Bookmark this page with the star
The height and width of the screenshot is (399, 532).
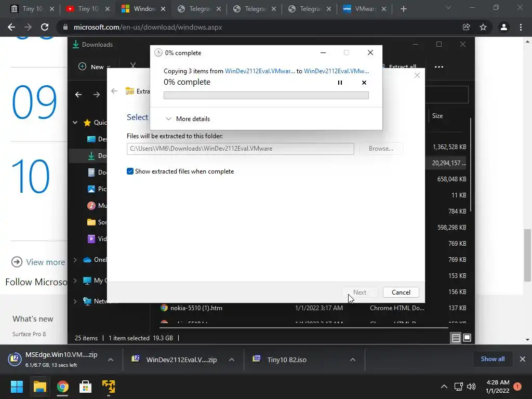click(483, 27)
